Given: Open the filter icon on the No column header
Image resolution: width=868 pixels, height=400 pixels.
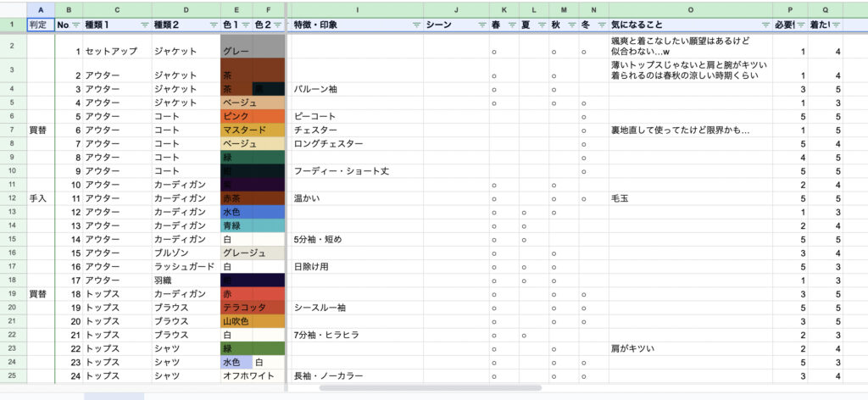Looking at the screenshot, I should [x=76, y=25].
